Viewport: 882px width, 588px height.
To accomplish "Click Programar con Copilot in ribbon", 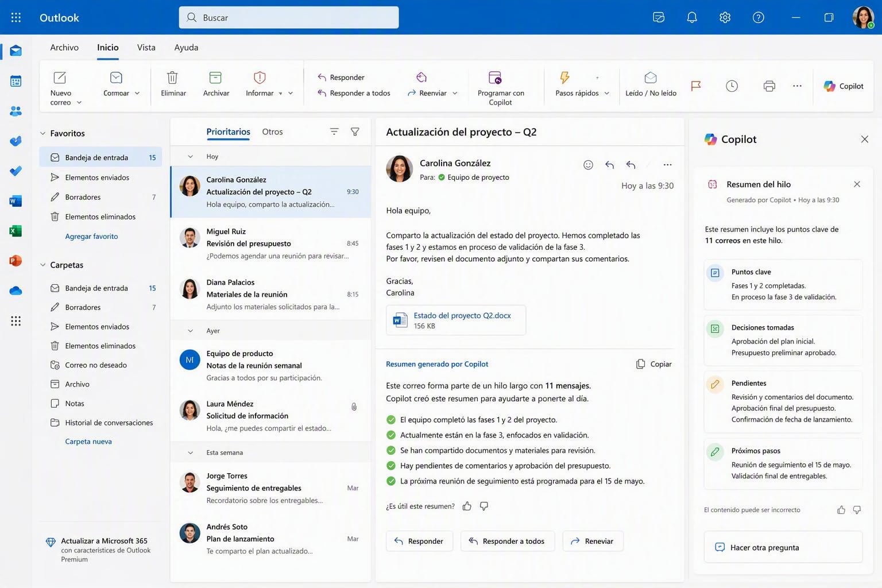I will tap(500, 88).
